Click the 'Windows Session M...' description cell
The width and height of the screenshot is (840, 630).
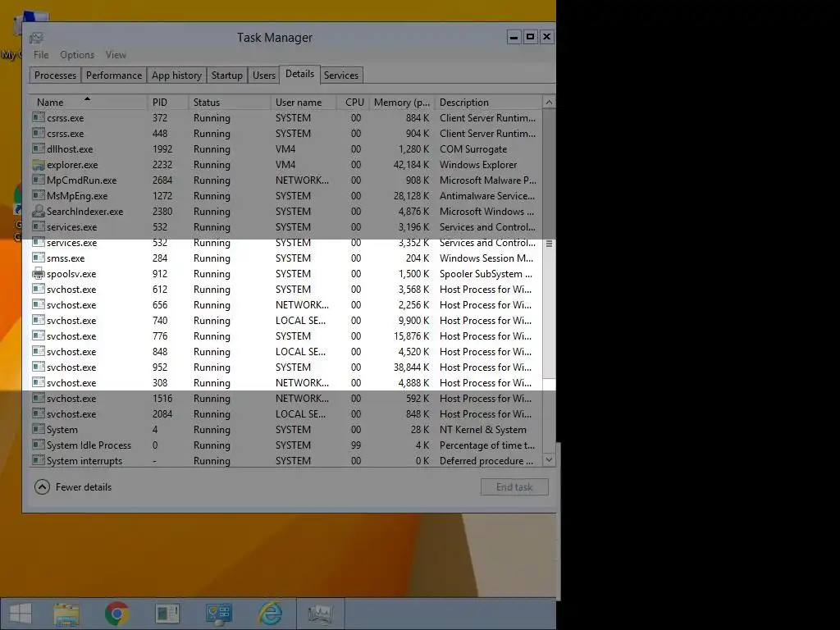(x=486, y=258)
